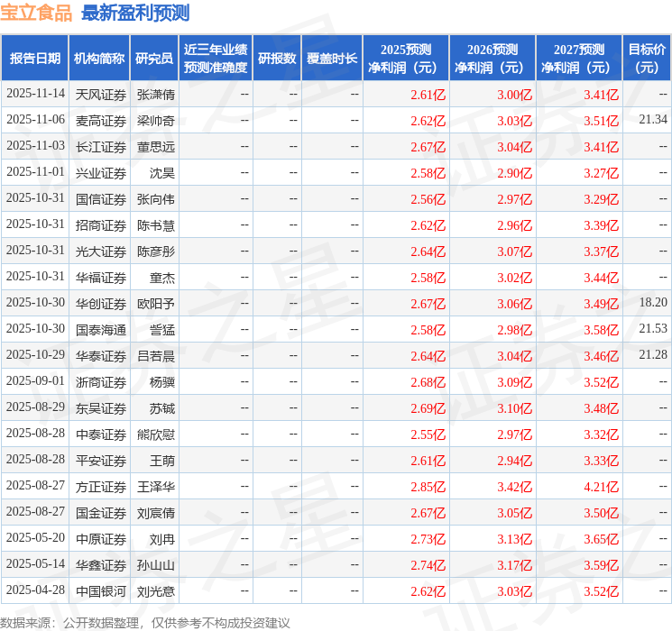
Task: Select the 光大证券 institution cell
Action: click(101, 251)
